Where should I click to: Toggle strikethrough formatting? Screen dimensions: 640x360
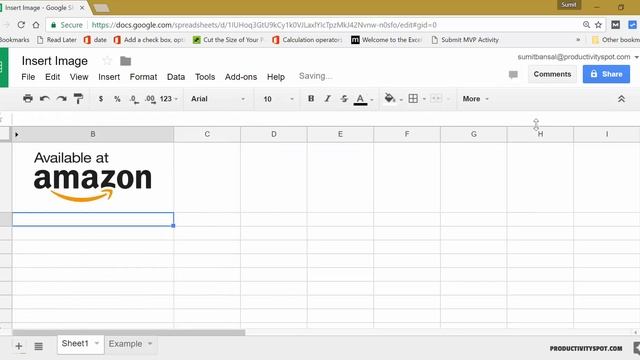click(x=344, y=98)
